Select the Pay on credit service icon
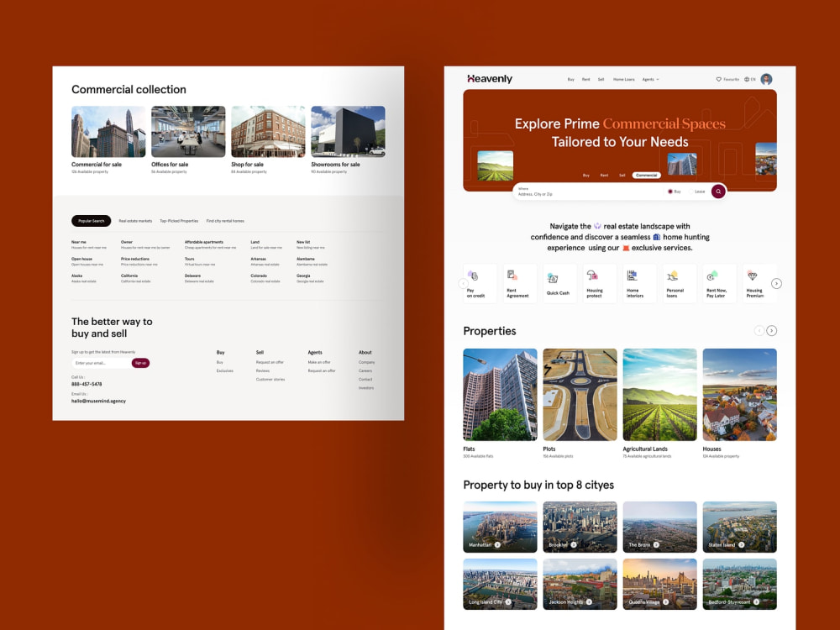 [472, 276]
